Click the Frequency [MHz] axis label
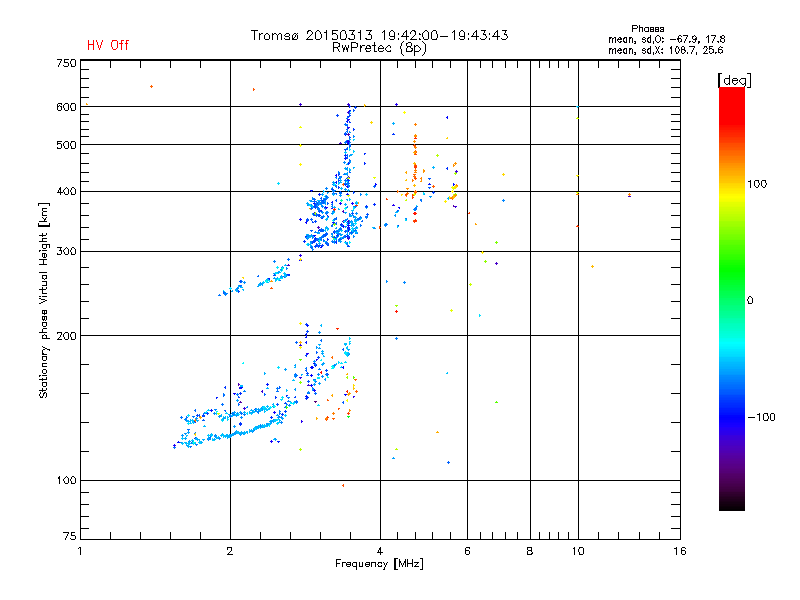 pyautogui.click(x=379, y=564)
